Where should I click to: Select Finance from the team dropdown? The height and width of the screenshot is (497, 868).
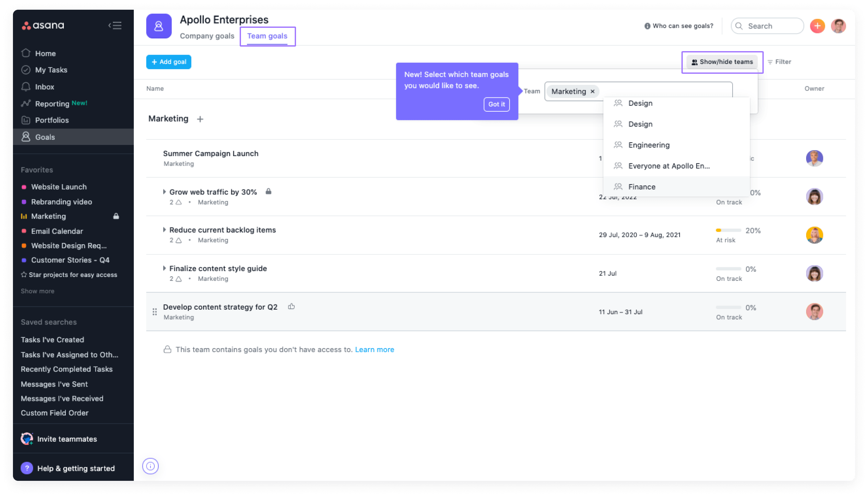tap(642, 186)
